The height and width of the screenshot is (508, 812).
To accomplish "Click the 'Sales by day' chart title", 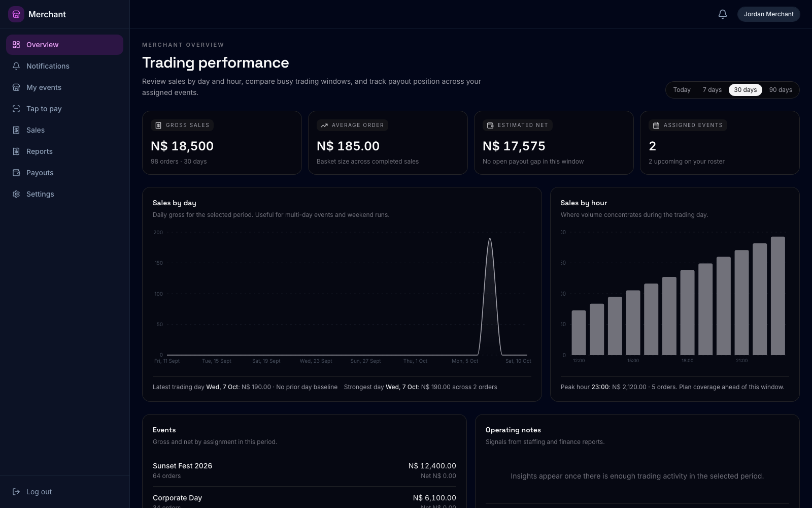I will pyautogui.click(x=175, y=203).
